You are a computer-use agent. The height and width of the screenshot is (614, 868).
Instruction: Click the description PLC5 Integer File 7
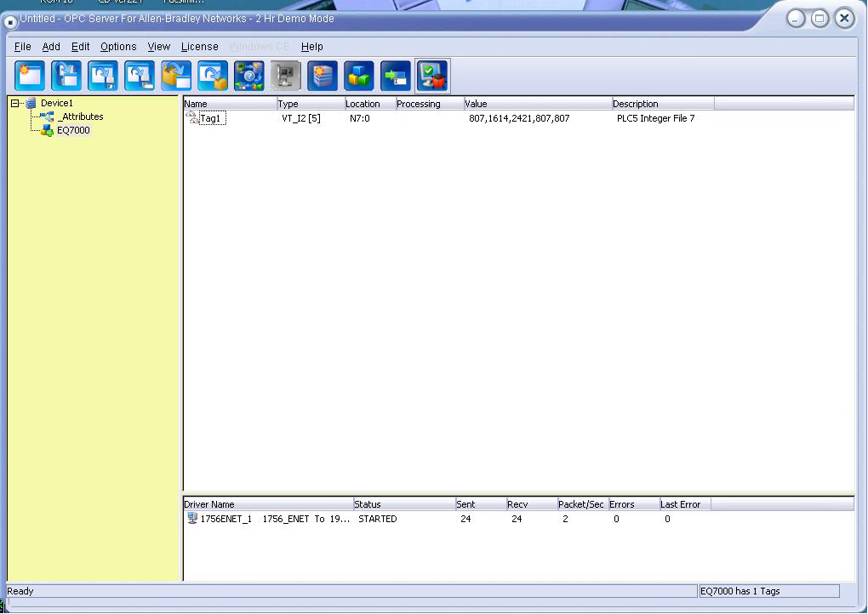coord(655,118)
